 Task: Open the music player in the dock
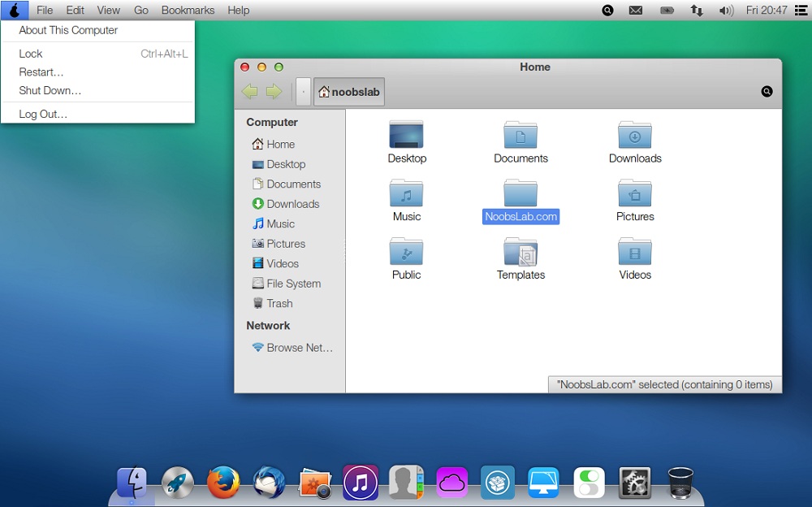click(361, 482)
